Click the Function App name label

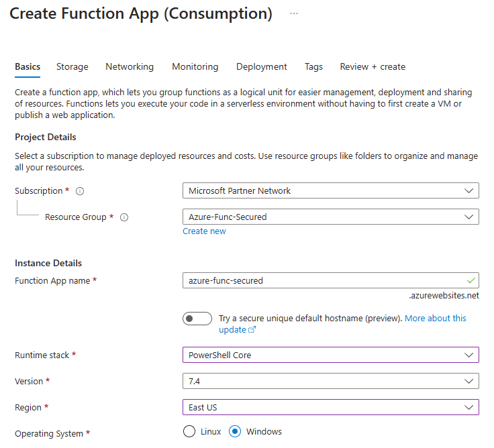pos(52,280)
